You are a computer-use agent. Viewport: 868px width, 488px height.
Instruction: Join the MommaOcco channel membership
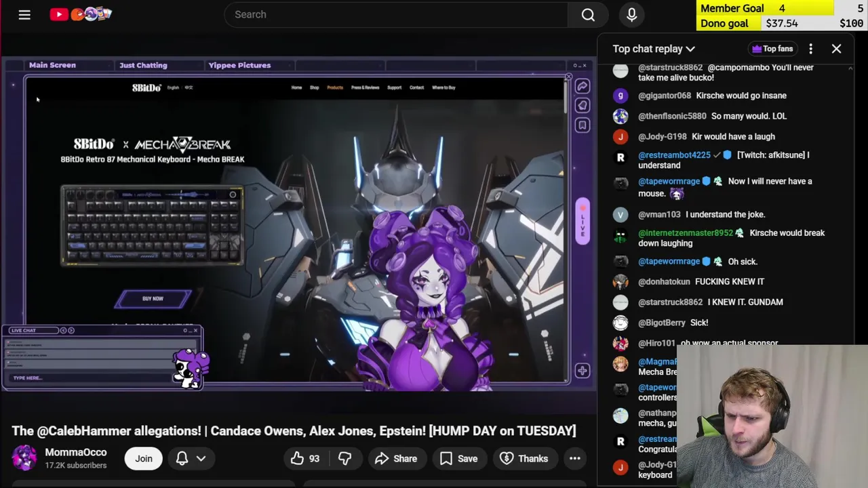tap(143, 459)
